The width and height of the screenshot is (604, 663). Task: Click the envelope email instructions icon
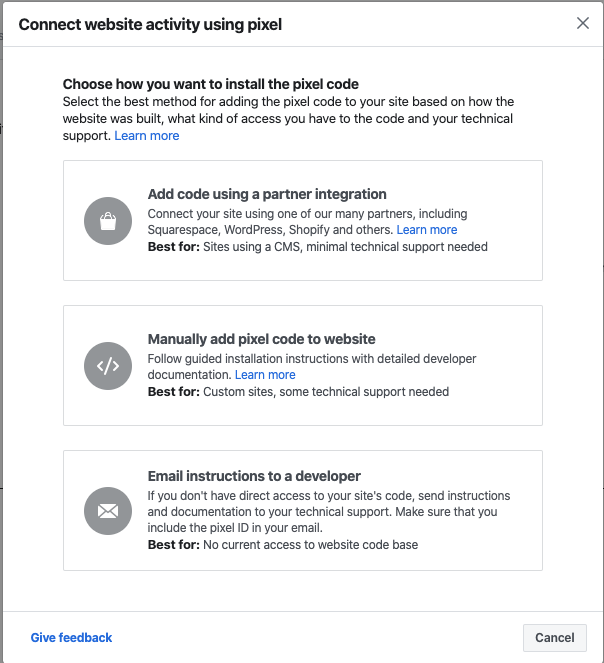108,511
